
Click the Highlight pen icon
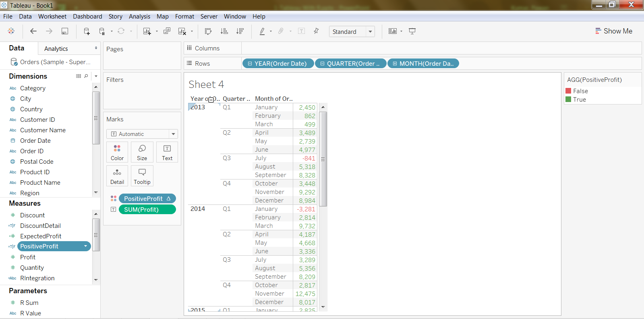pos(262,31)
